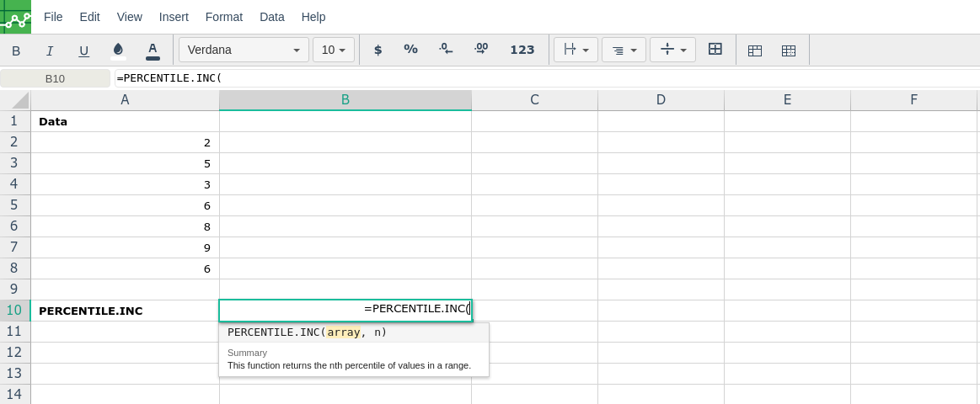Image resolution: width=980 pixels, height=404 pixels.
Task: Open the 123 number format options
Action: tap(522, 50)
